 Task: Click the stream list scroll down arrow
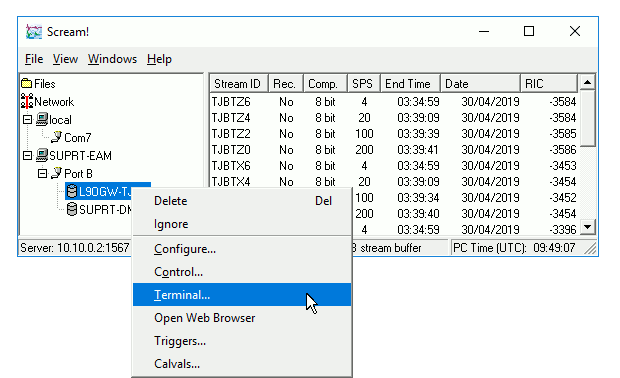588,227
